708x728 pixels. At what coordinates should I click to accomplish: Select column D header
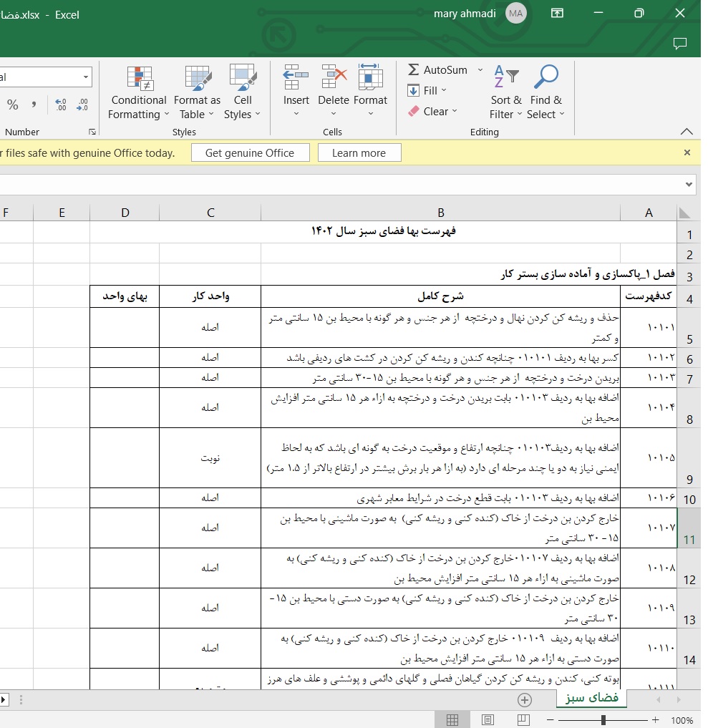point(125,213)
